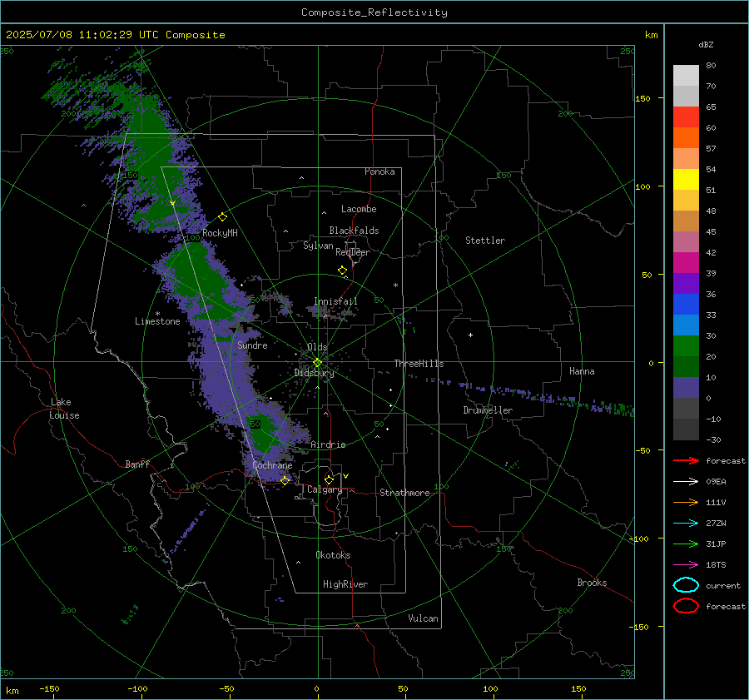749x700 pixels.
Task: Click the Vulcan city label
Action: click(x=423, y=618)
